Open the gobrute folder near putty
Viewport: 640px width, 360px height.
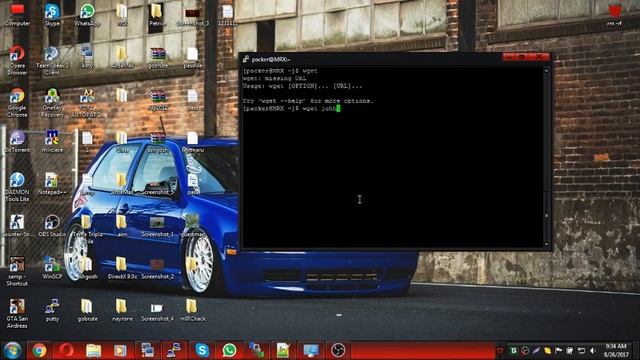87,310
